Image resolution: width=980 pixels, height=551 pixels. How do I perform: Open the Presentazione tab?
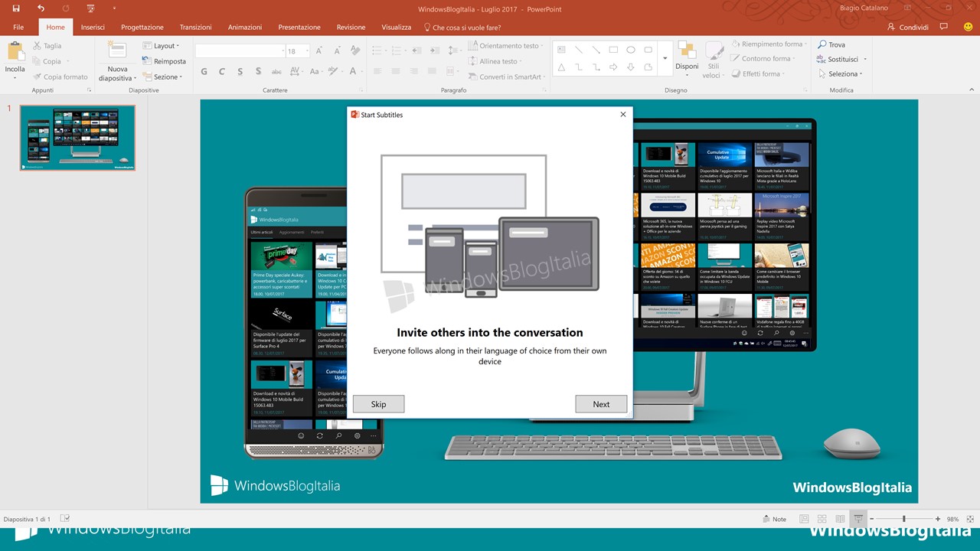click(299, 27)
